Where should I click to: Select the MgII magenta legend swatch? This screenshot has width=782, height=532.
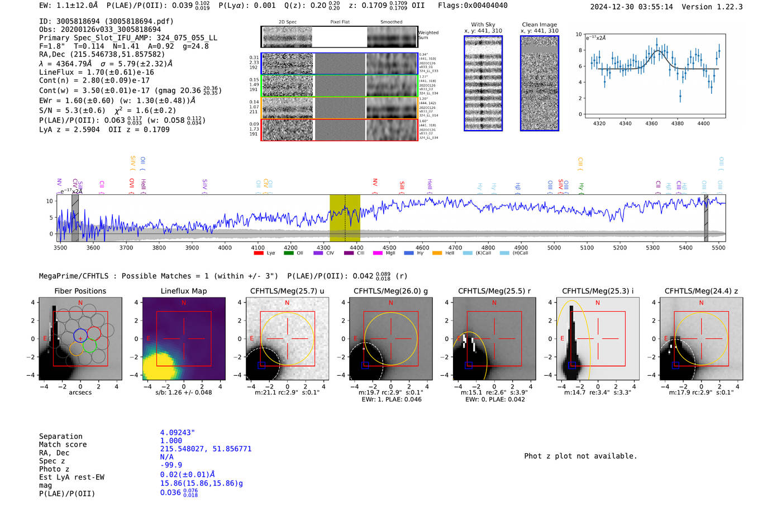click(378, 253)
